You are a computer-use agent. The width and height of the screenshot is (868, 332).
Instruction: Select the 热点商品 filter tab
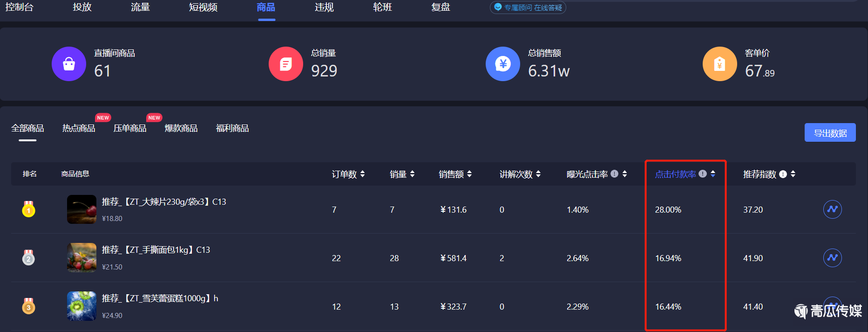[x=79, y=128]
